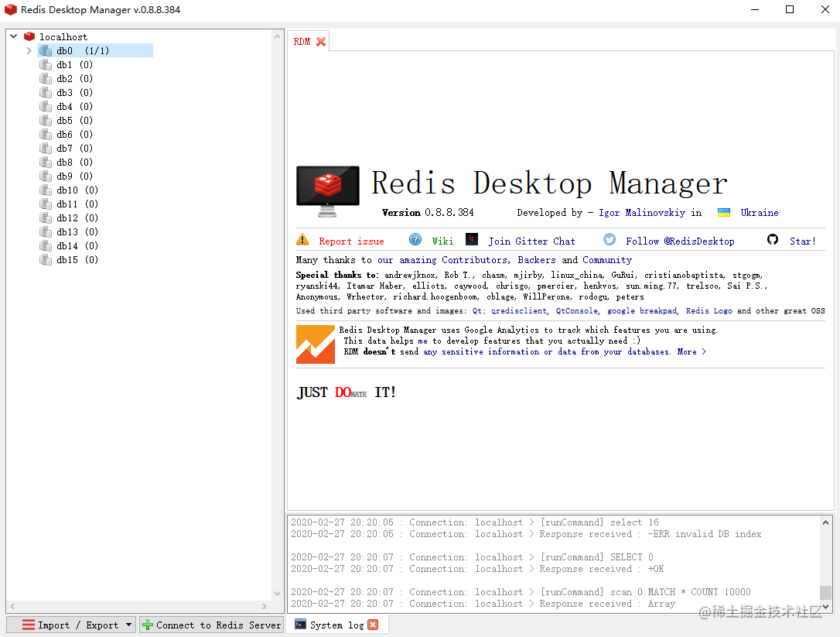Open the Import / Export menu button
This screenshot has height=637, width=840.
tap(70, 625)
